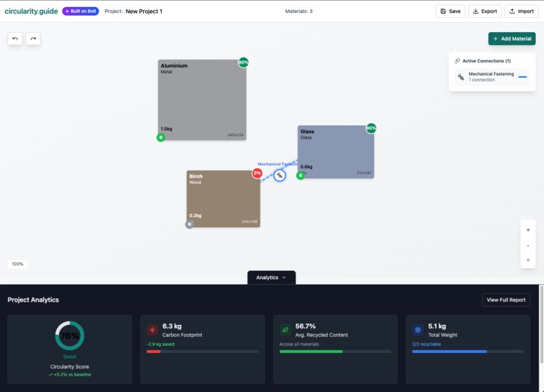Click the blue total weight progress bar
544x392 pixels.
tap(468, 352)
